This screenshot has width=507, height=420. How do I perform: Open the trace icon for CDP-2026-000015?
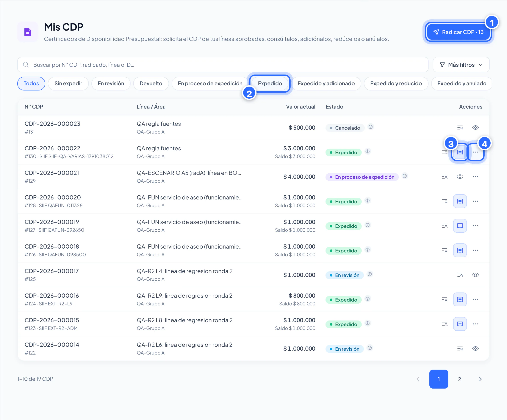444,324
